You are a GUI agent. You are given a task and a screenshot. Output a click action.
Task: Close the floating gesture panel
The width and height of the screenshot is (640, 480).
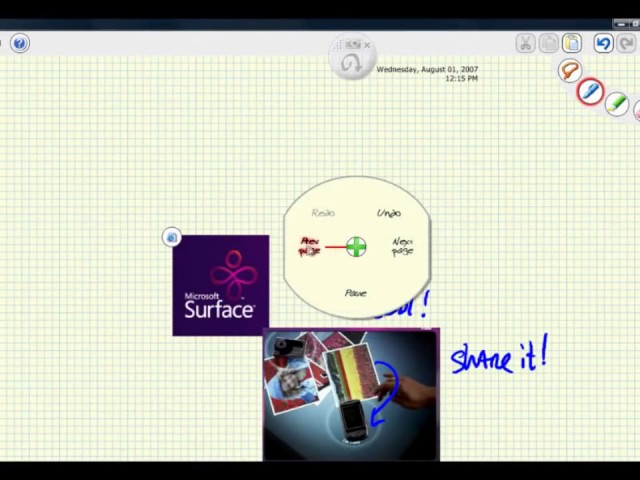(367, 45)
